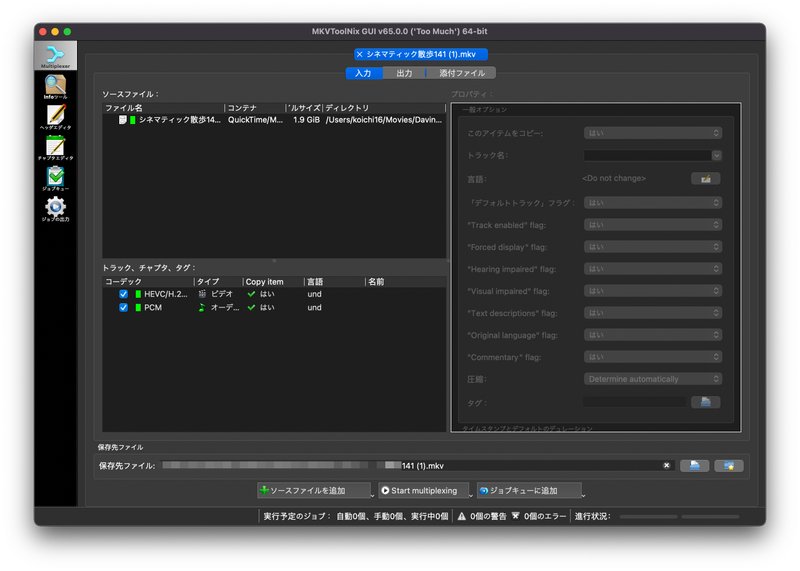Sort tracks by Copy item column header
Image resolution: width=800 pixels, height=571 pixels.
[x=273, y=282]
